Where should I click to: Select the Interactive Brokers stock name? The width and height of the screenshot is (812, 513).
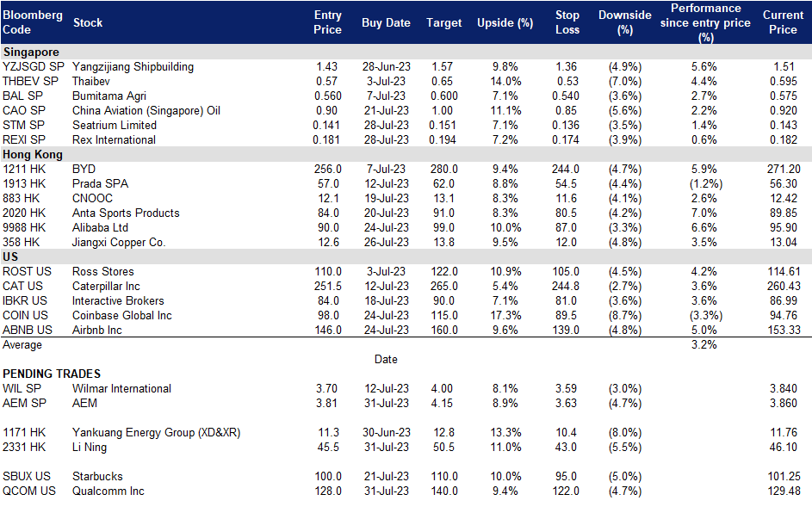(x=118, y=300)
